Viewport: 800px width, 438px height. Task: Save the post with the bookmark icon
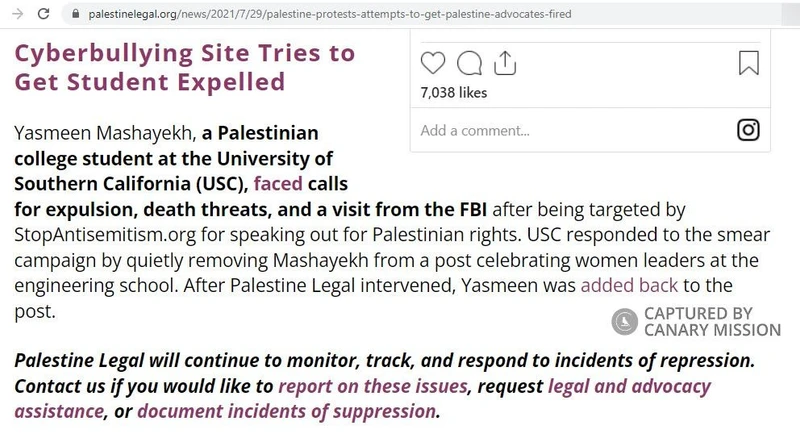[748, 64]
